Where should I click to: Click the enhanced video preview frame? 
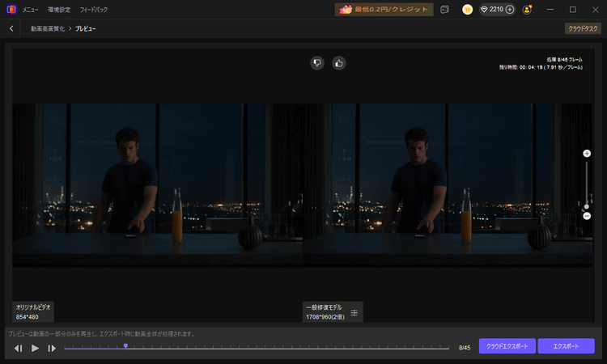pyautogui.click(x=448, y=185)
